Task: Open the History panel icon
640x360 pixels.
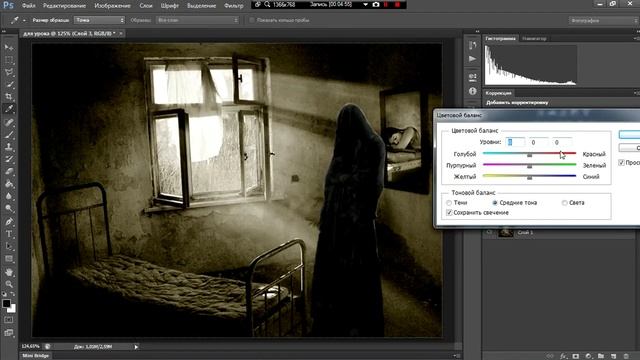Action: [x=473, y=45]
